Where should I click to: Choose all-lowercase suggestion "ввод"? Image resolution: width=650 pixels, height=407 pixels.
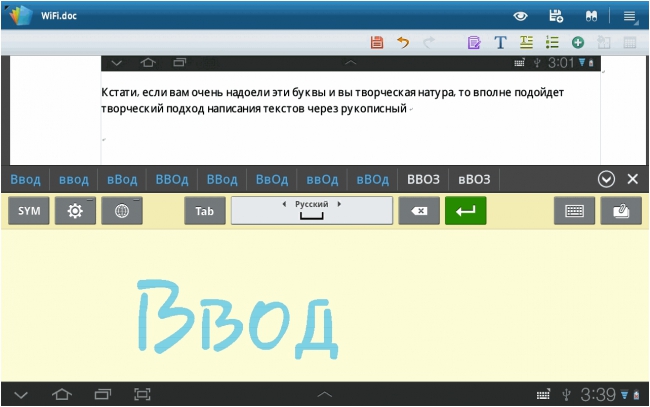(74, 179)
